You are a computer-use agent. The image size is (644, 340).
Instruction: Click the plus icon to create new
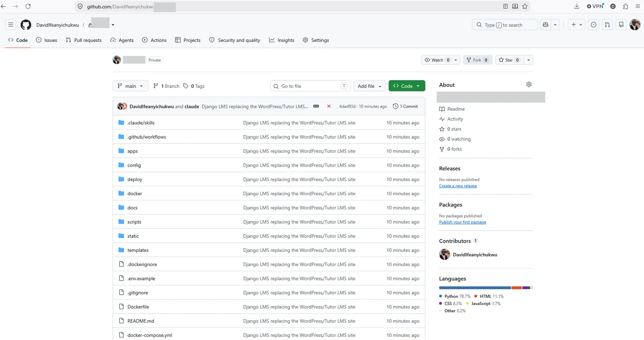point(577,25)
